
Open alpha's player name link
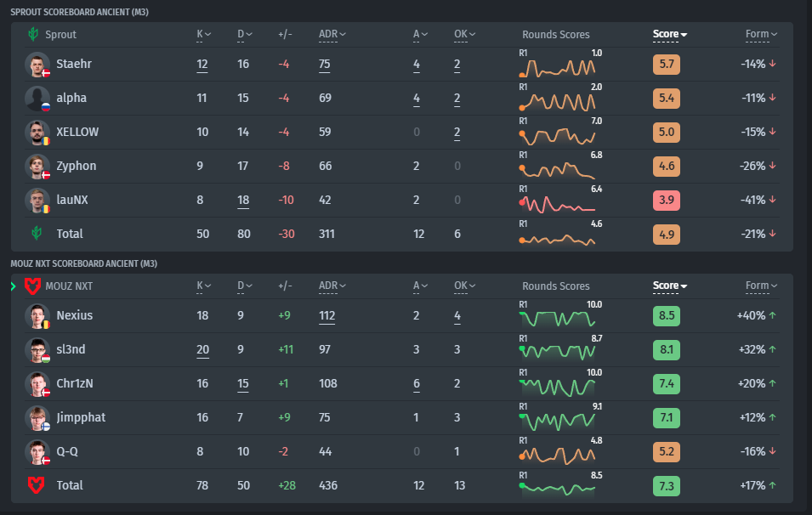[x=71, y=99]
